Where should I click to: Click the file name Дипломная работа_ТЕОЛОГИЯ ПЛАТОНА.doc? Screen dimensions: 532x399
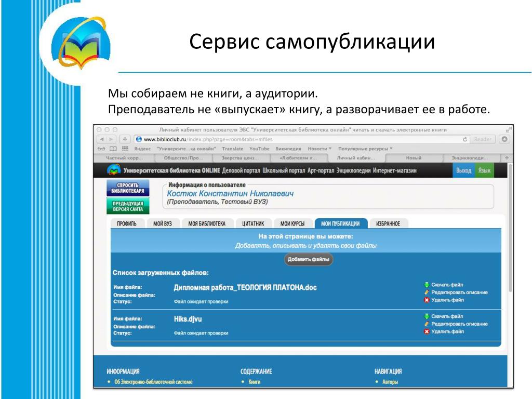pos(245,288)
